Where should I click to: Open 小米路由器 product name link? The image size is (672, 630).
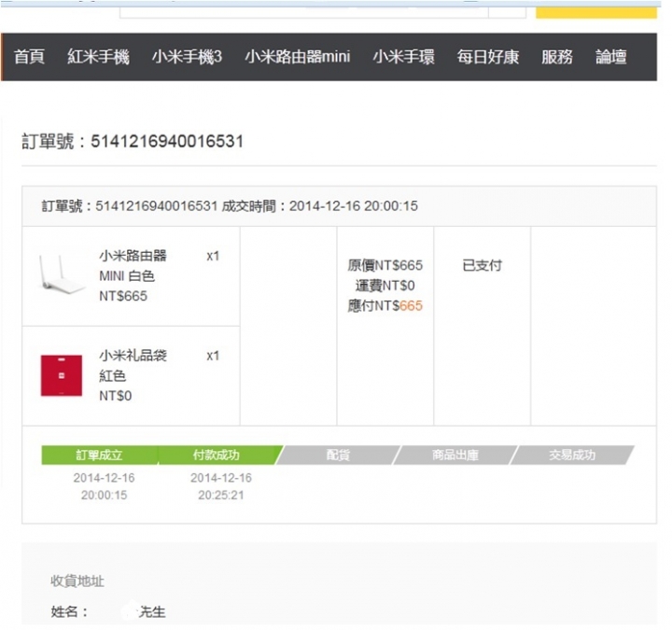(x=133, y=256)
